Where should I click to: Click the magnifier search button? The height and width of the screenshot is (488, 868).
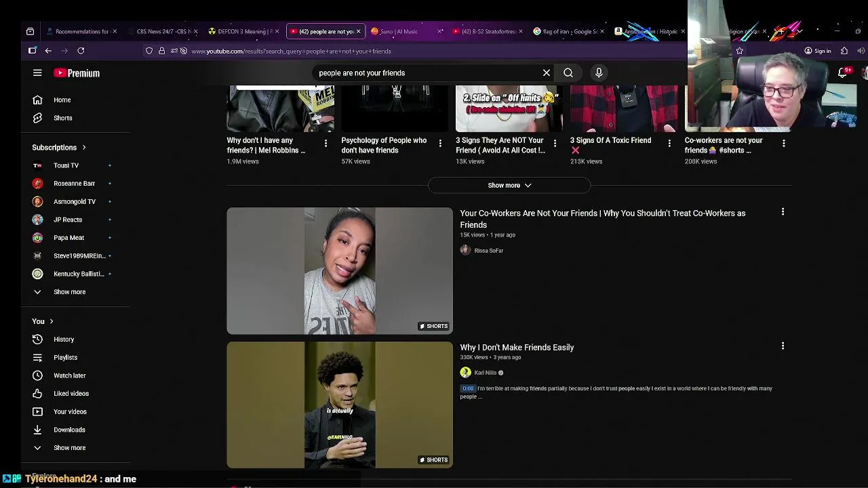pyautogui.click(x=568, y=73)
